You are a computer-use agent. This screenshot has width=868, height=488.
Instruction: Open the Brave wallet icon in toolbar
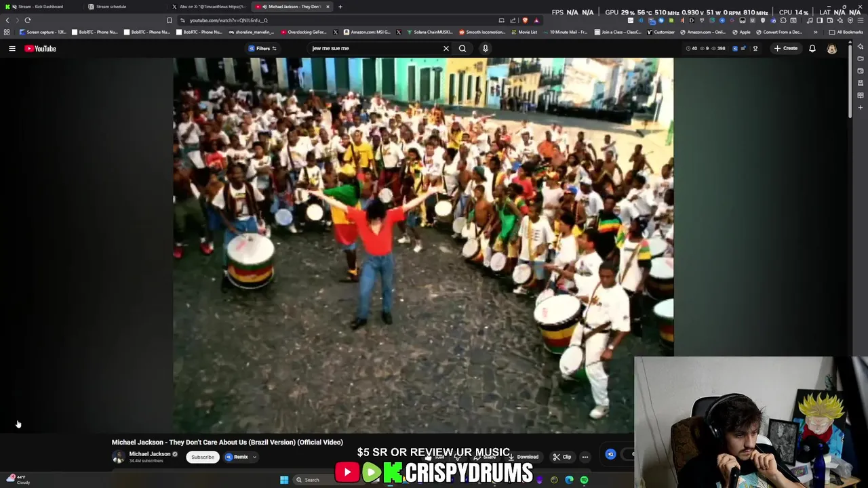[829, 20]
